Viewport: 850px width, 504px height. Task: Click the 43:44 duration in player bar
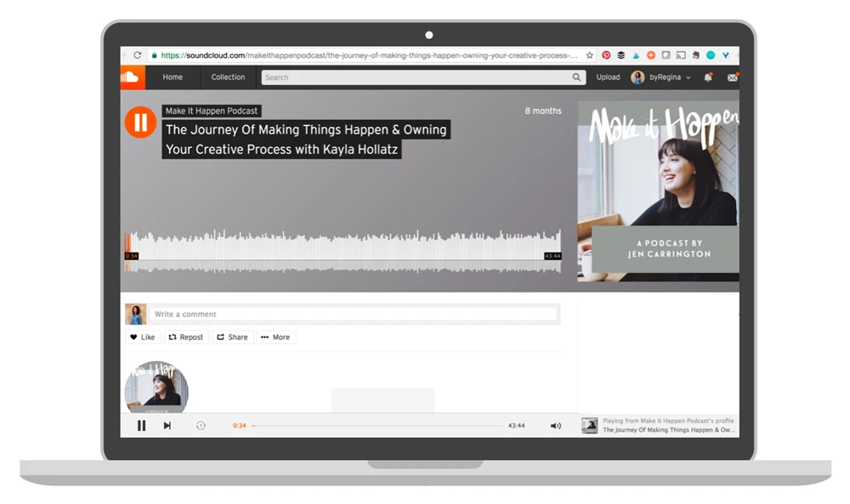(x=516, y=426)
